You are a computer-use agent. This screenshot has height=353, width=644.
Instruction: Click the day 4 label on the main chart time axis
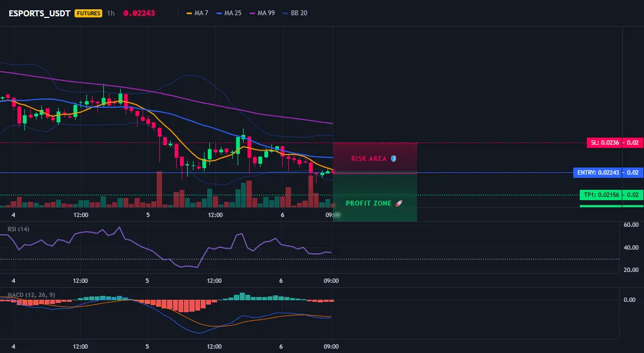coord(14,215)
